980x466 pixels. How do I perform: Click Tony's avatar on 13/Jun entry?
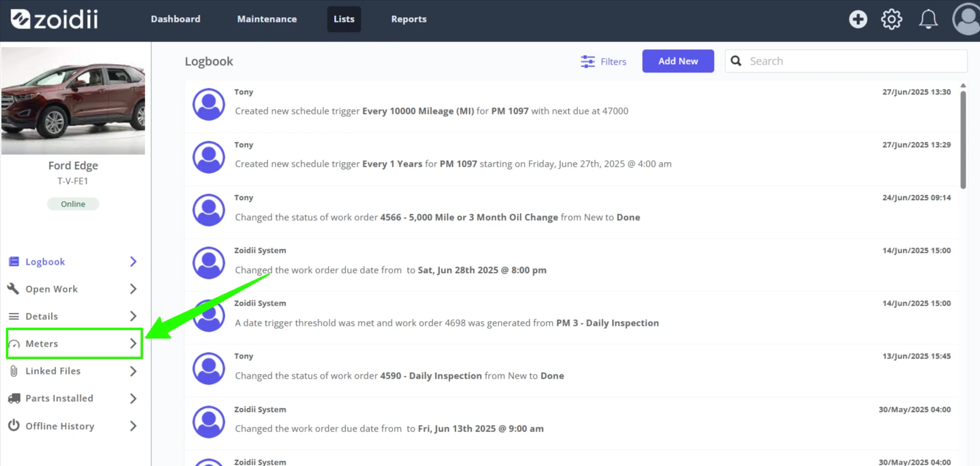(x=208, y=369)
